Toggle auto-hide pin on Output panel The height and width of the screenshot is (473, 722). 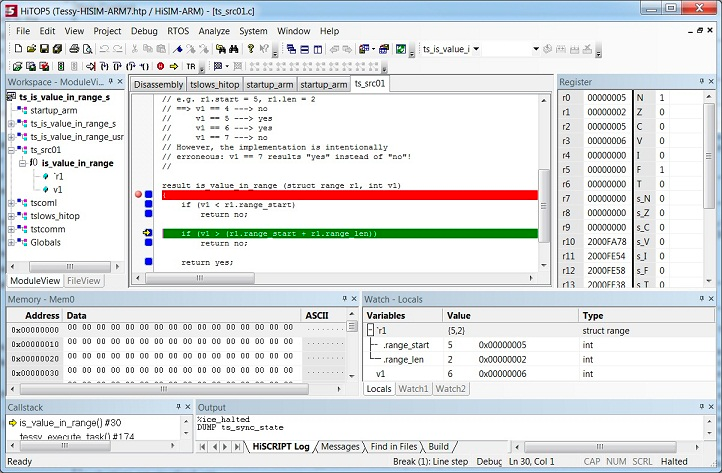point(702,407)
